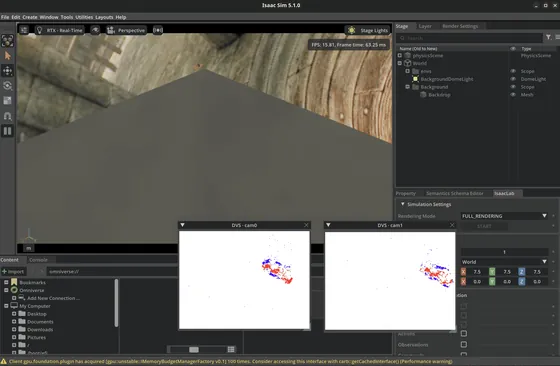Switch content browser to grid view icon
Image resolution: width=560 pixels, height=366 pixels.
pos(231,350)
